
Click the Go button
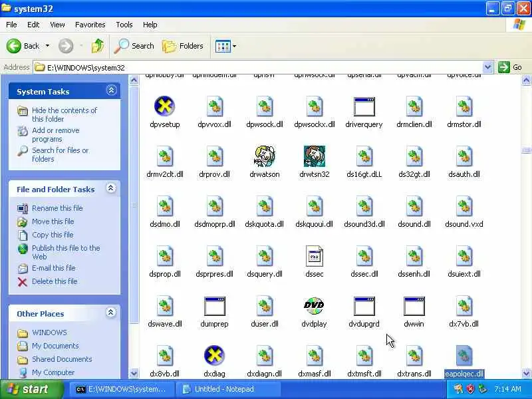point(510,67)
